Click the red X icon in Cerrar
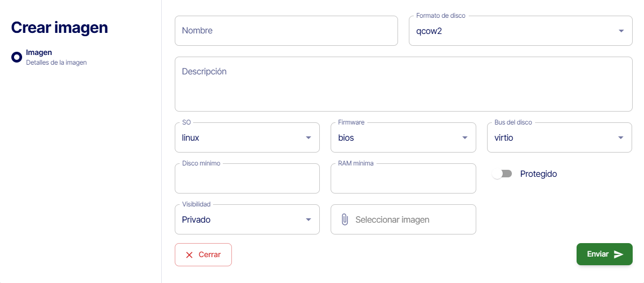 point(189,255)
